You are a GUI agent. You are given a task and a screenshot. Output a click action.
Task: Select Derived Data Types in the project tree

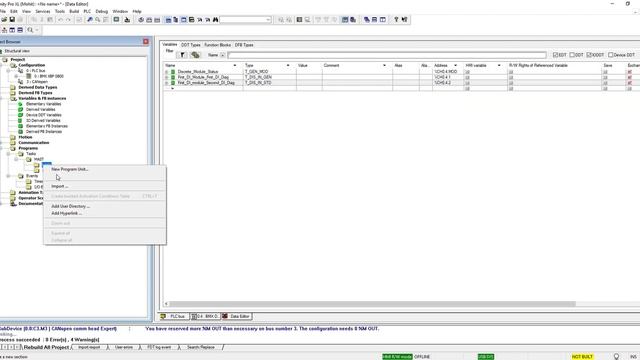click(x=38, y=87)
